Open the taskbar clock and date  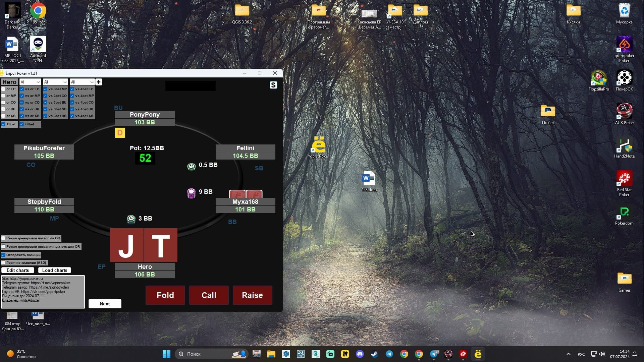pyautogui.click(x=620, y=354)
